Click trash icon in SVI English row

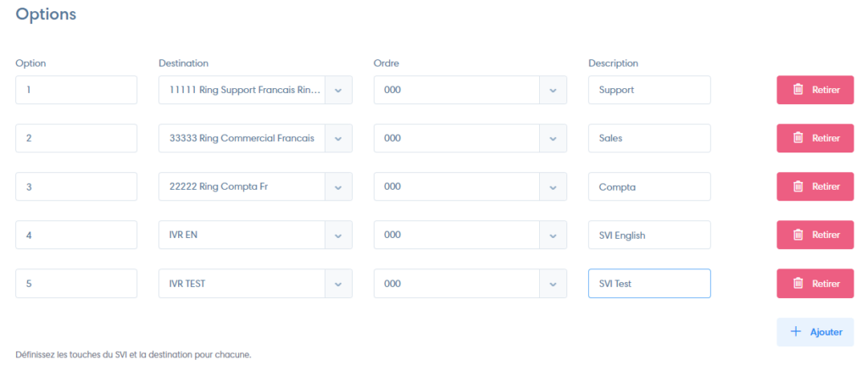(x=798, y=235)
